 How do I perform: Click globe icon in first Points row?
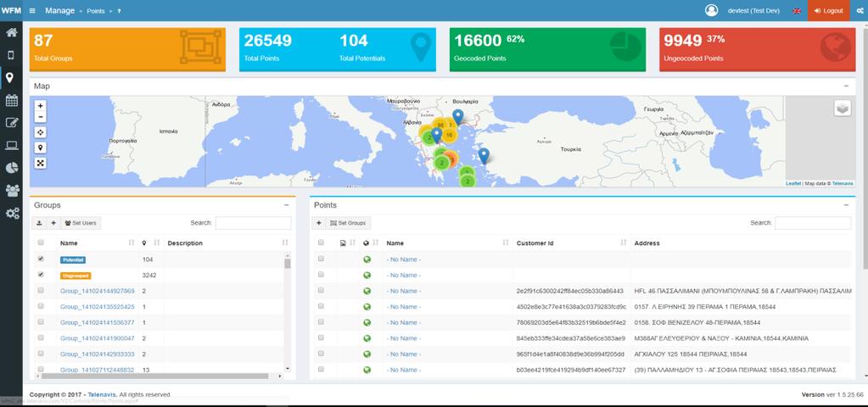367,259
